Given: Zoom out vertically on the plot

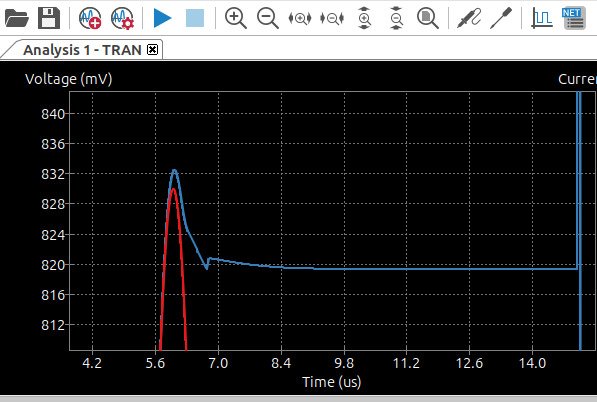Looking at the screenshot, I should 396,18.
